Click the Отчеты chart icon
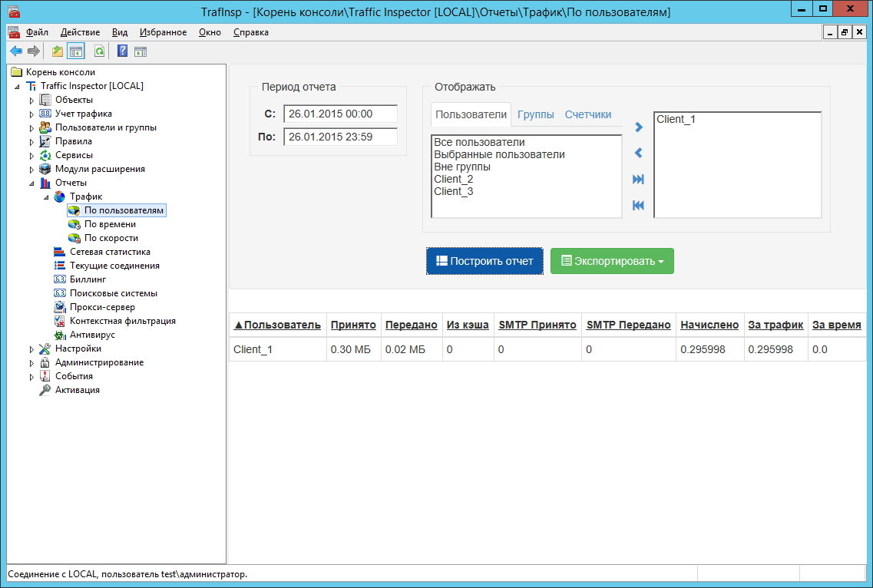This screenshot has width=873, height=588. click(45, 183)
